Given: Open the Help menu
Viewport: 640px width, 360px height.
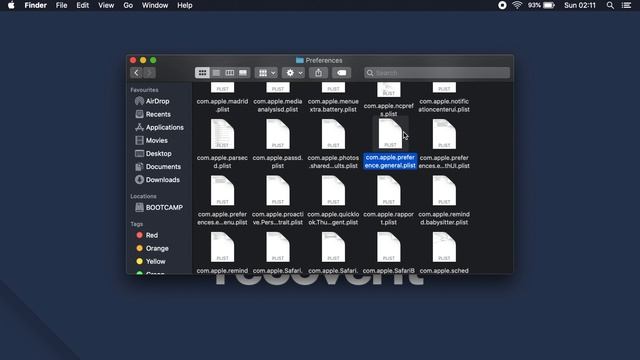Looking at the screenshot, I should click(184, 5).
